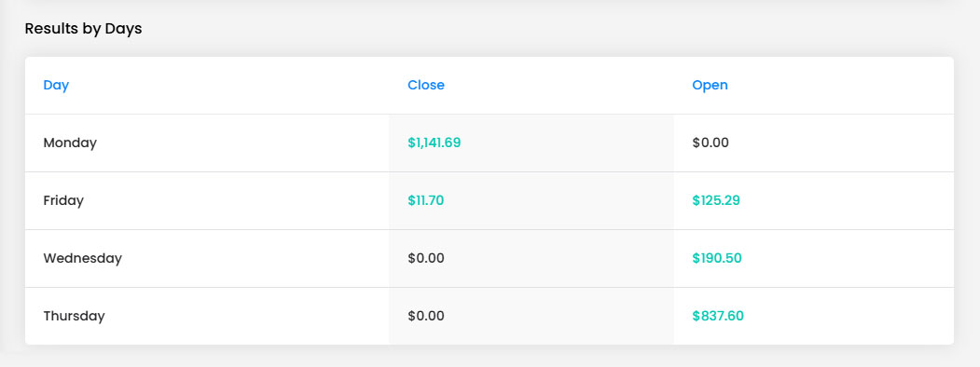Click Wednesday's $190.50 open value
Image resolution: width=980 pixels, height=367 pixels.
click(x=716, y=258)
